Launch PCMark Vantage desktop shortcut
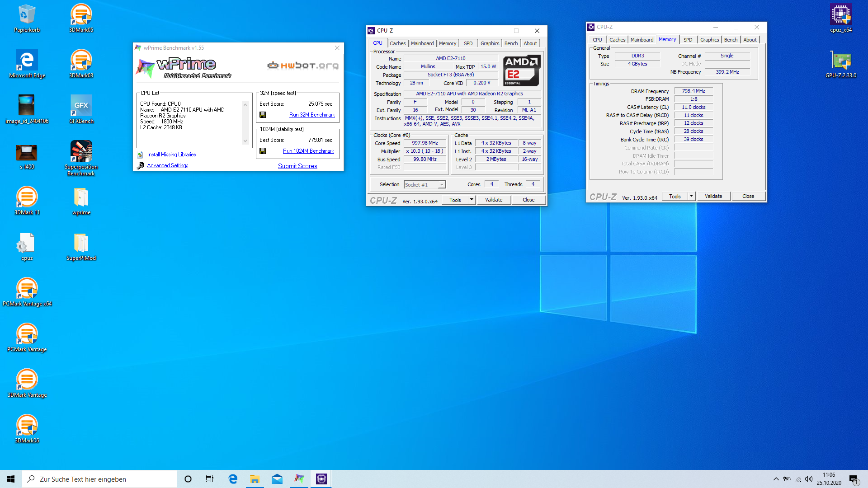The width and height of the screenshot is (868, 488). pos(27,338)
